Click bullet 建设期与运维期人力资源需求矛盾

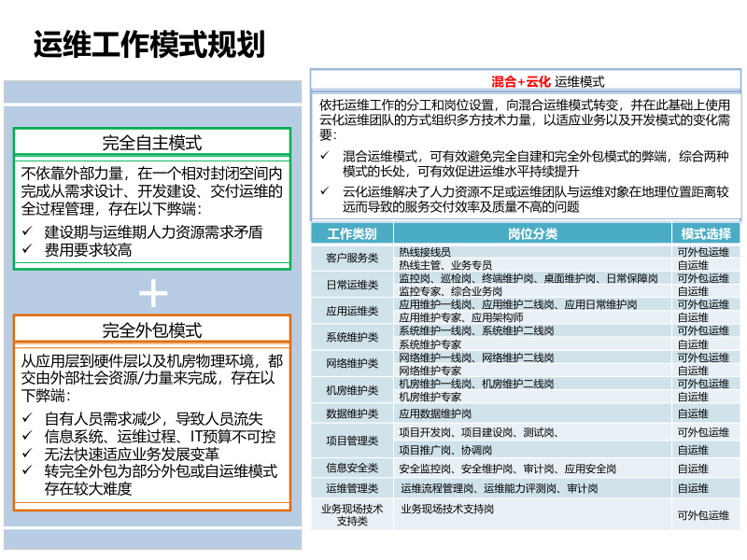click(153, 231)
